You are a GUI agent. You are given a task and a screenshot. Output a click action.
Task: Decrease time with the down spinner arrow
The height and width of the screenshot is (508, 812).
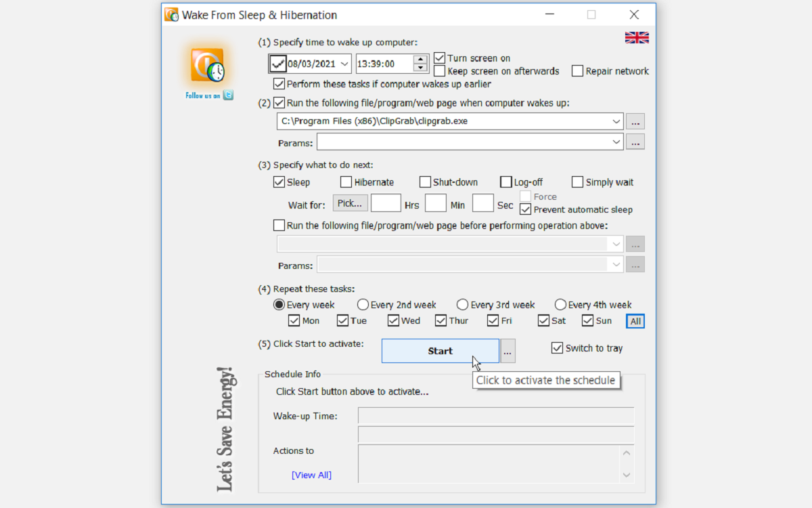421,68
